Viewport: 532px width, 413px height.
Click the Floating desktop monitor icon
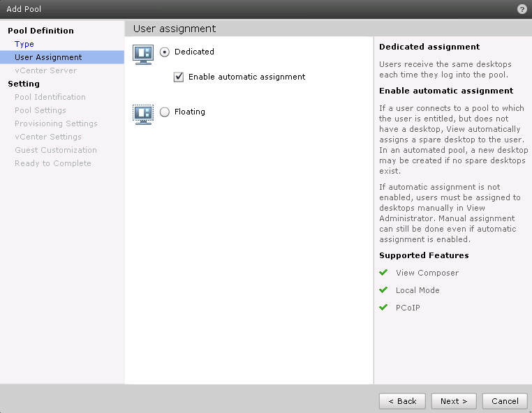point(143,114)
